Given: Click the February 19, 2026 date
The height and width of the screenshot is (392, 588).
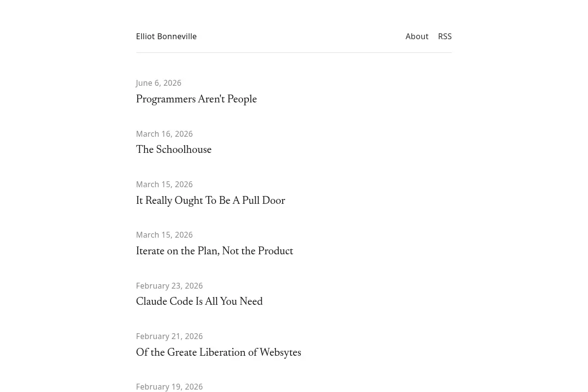Looking at the screenshot, I should [x=169, y=387].
